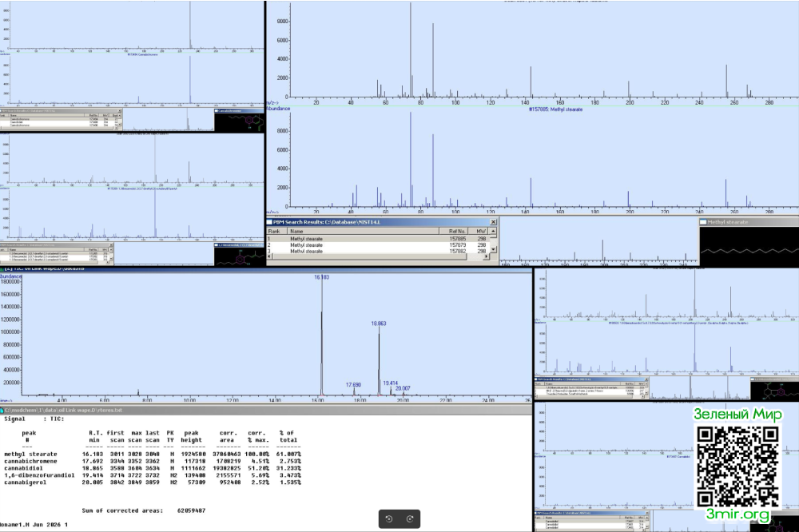
Task: Click the QR code under Зеленый Мир
Action: 737,466
